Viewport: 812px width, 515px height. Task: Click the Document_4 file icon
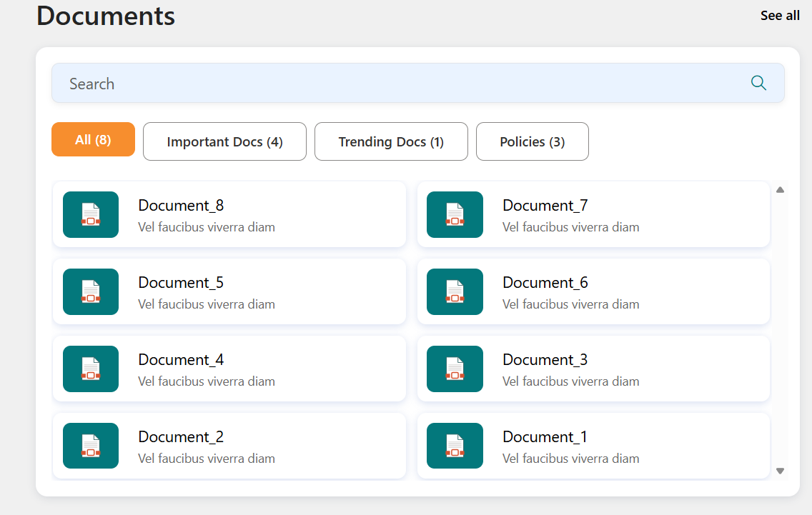point(91,369)
